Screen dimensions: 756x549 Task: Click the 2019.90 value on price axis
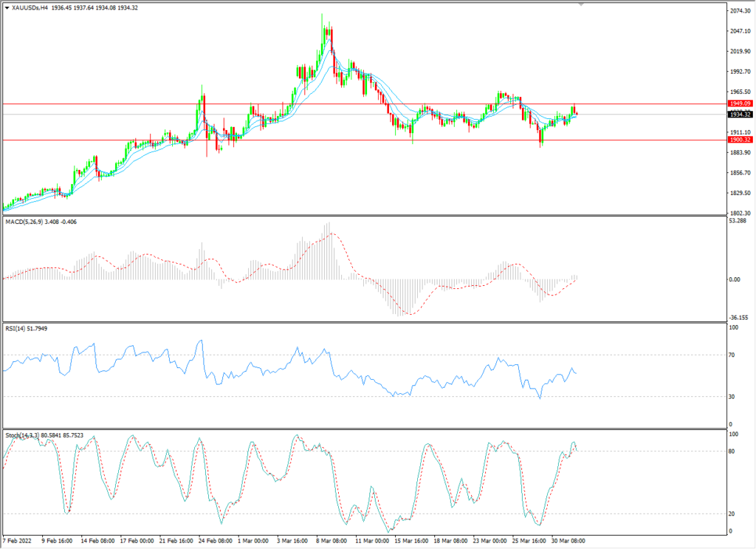[740, 51]
